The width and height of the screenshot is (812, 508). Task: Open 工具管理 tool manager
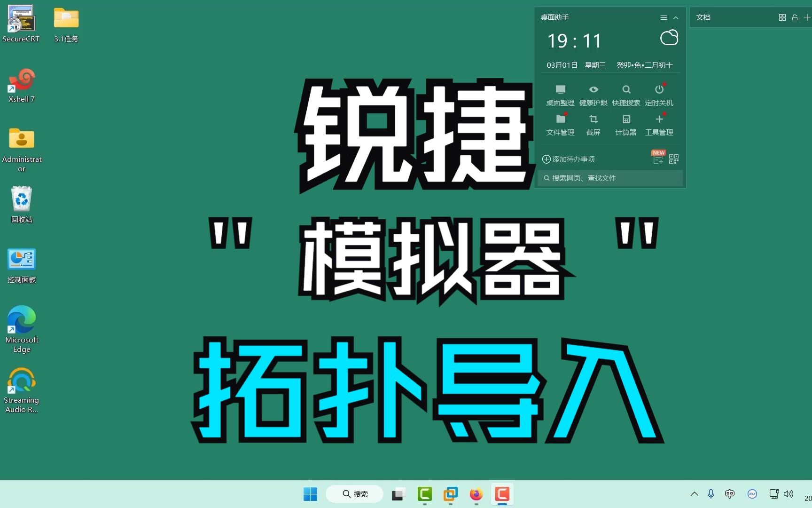[659, 125]
